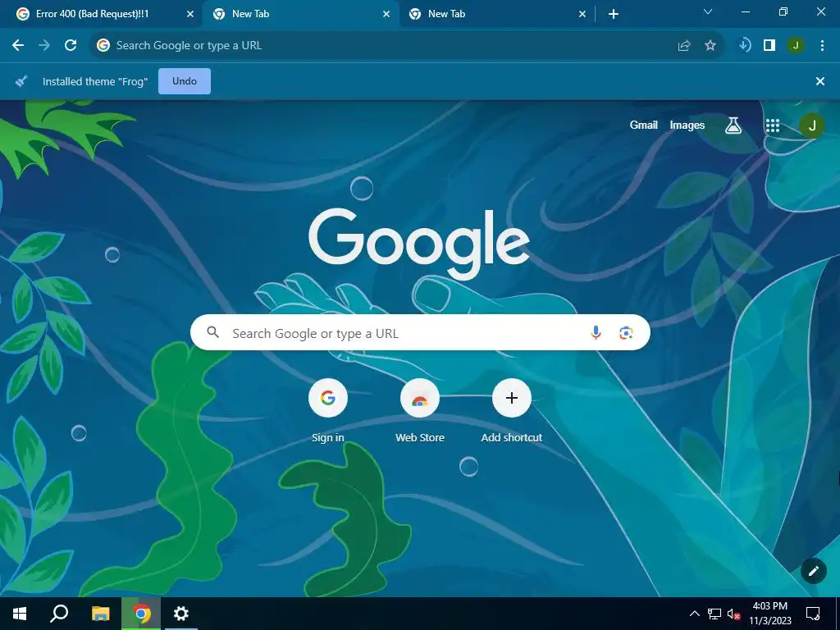
Task: Open Search Labs flask icon
Action: tap(733, 126)
